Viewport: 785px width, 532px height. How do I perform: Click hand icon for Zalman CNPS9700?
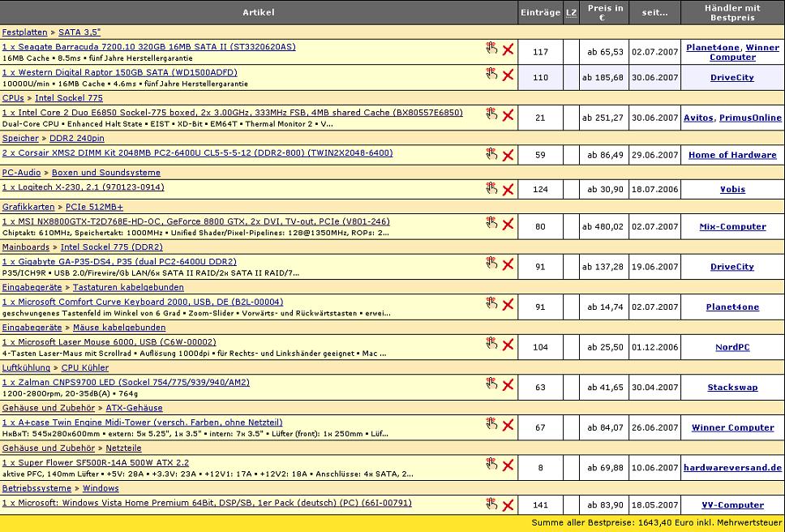(491, 384)
